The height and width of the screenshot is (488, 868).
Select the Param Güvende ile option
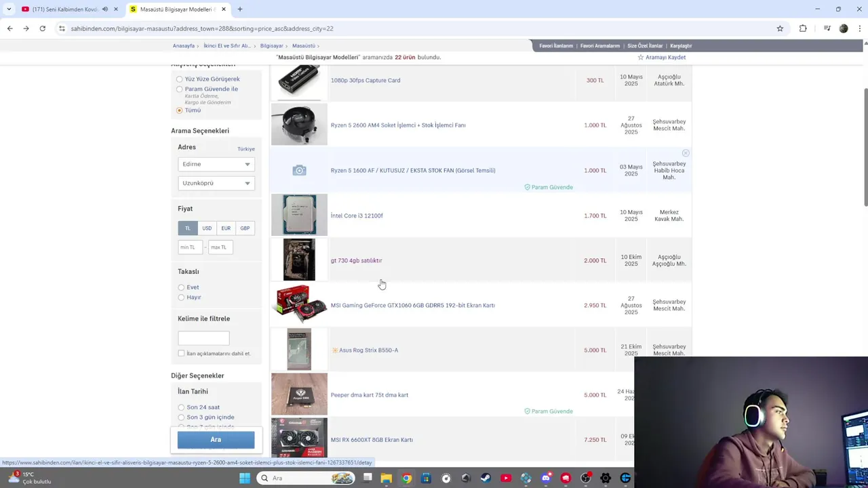[180, 89]
